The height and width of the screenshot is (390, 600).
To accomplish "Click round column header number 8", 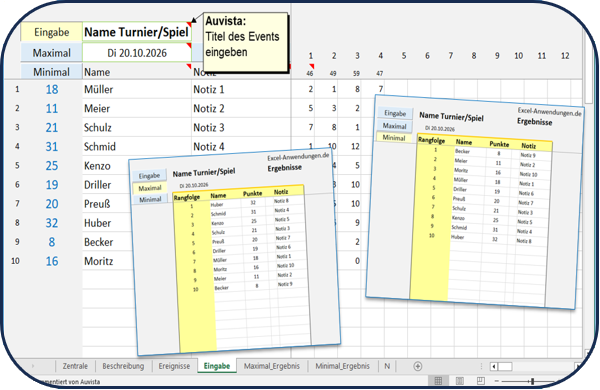I will (474, 56).
